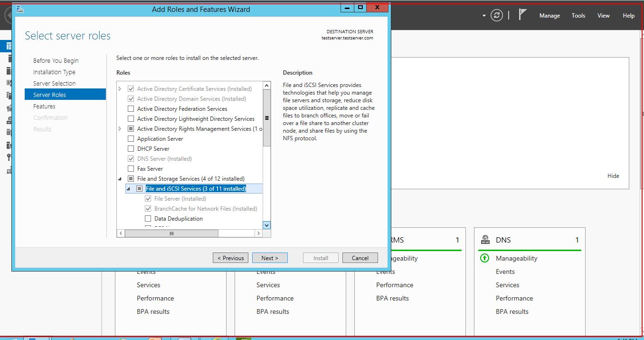
Task: Click the DNS Server (Installed) checkbox
Action: pos(131,159)
